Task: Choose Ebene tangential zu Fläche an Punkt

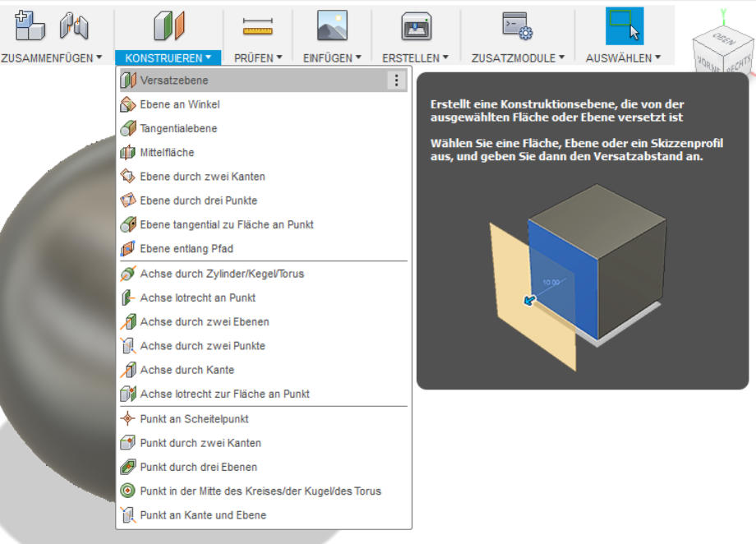Action: (263, 224)
